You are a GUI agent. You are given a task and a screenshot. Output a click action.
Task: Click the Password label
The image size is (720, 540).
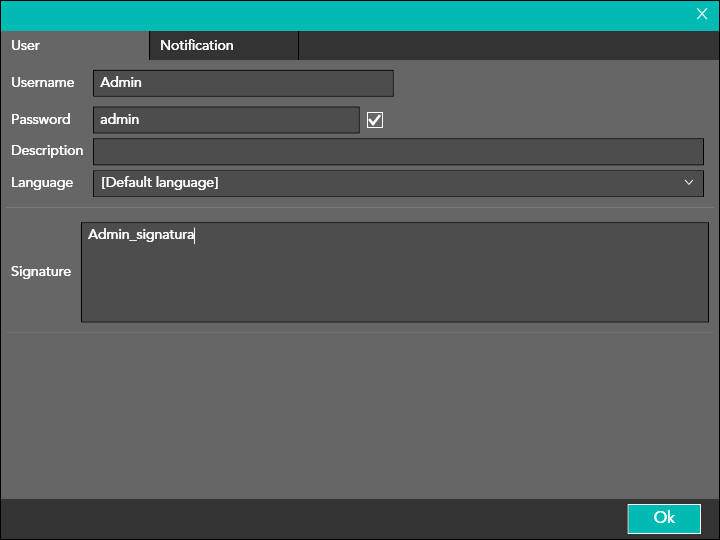tap(41, 119)
